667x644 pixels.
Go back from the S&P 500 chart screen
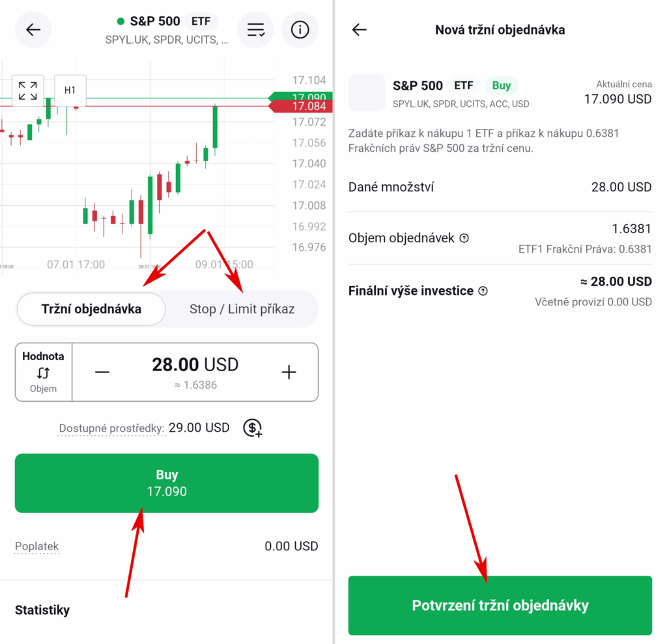(33, 30)
